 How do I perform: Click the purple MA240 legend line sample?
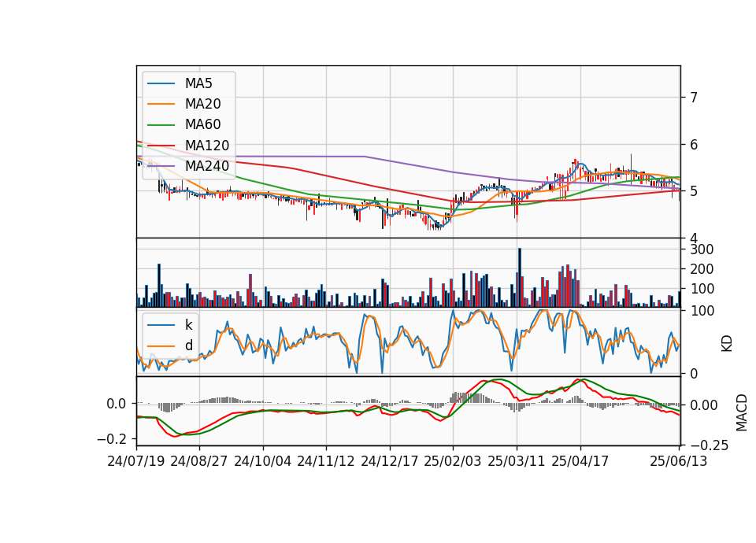tap(161, 167)
